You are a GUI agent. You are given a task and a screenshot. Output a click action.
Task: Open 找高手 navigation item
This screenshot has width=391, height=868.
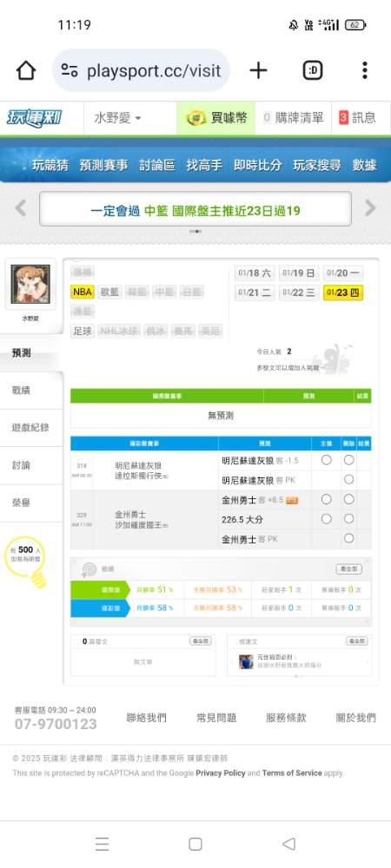point(204,165)
